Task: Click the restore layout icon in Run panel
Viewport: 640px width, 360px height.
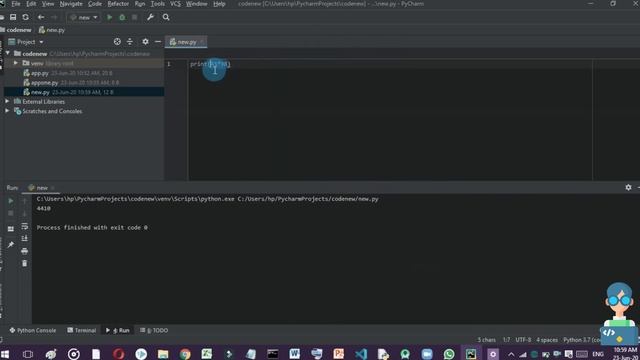Action: tap(11, 229)
